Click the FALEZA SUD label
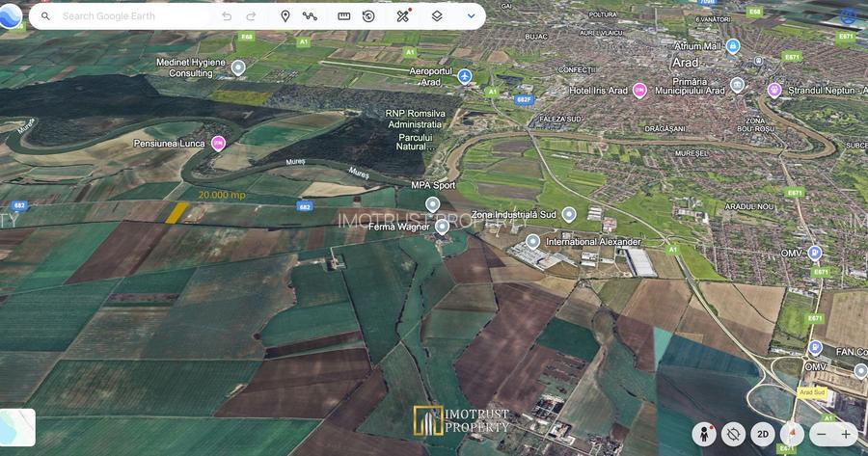The width and height of the screenshot is (868, 456). tap(560, 119)
